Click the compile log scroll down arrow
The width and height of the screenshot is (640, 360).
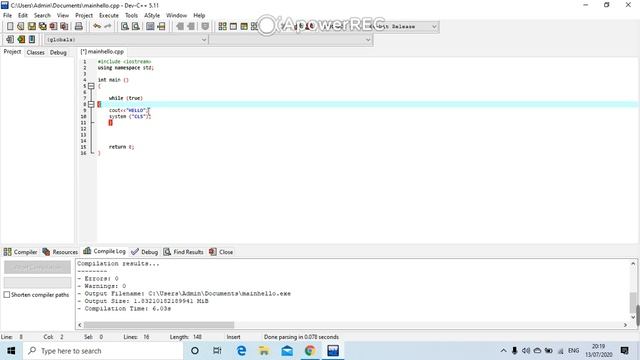(633, 317)
